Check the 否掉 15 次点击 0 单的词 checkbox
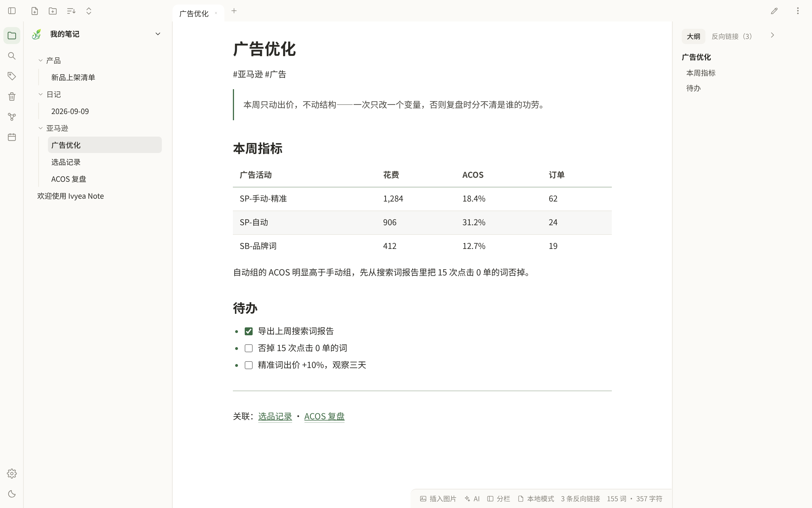The width and height of the screenshot is (812, 508). click(x=249, y=348)
